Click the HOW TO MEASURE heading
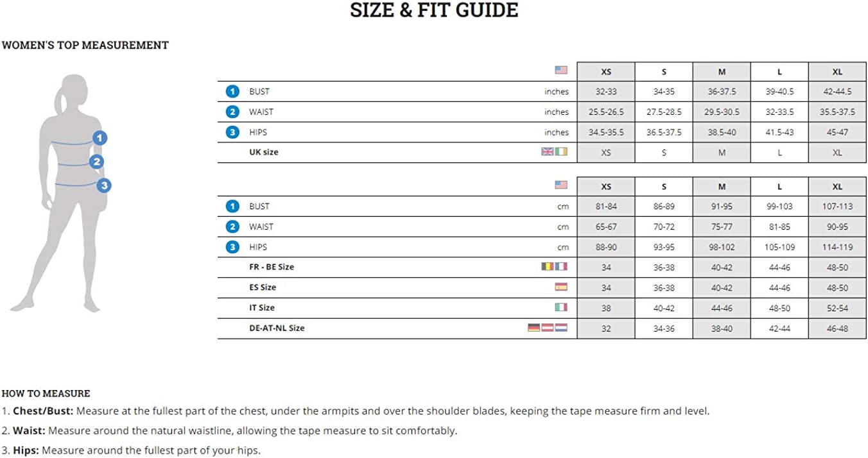Viewport: 868px width, 458px height. click(x=46, y=393)
